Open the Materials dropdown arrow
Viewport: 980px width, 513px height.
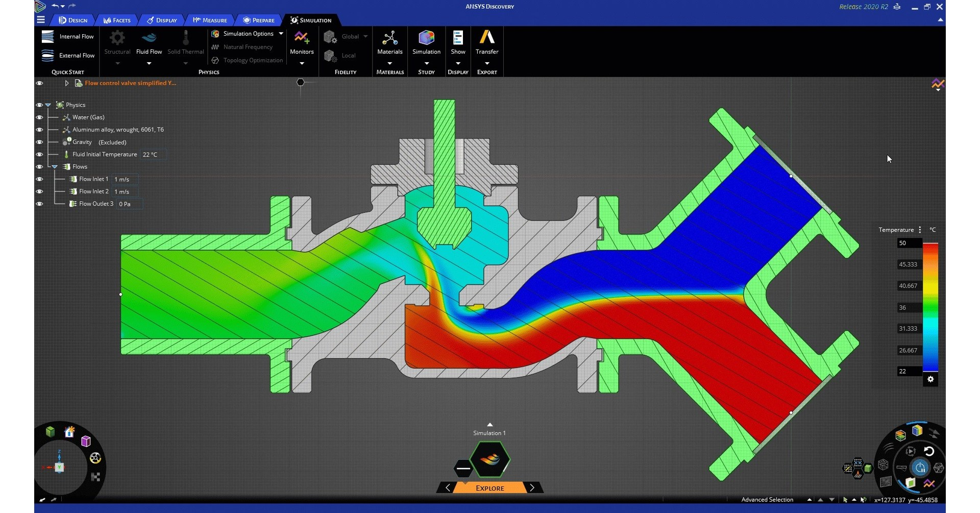(390, 63)
